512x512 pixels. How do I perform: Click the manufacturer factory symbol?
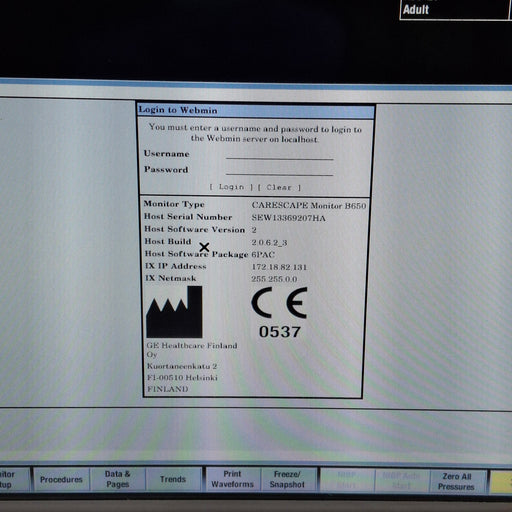pyautogui.click(x=174, y=312)
